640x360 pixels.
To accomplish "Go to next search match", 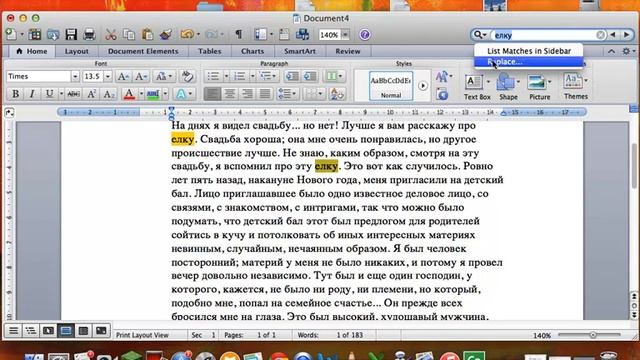I will pyautogui.click(x=626, y=35).
